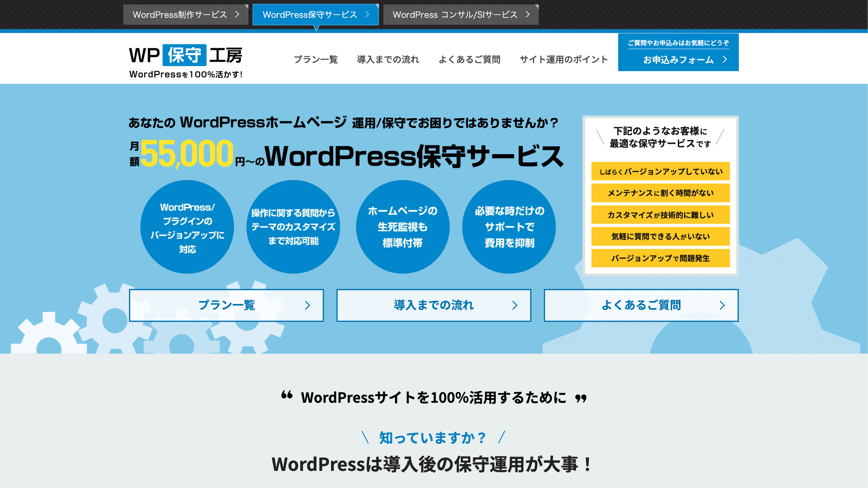Click the ご質問やお申込みはお気軽にどうぞ text
This screenshot has height=488, width=868.
click(x=678, y=43)
